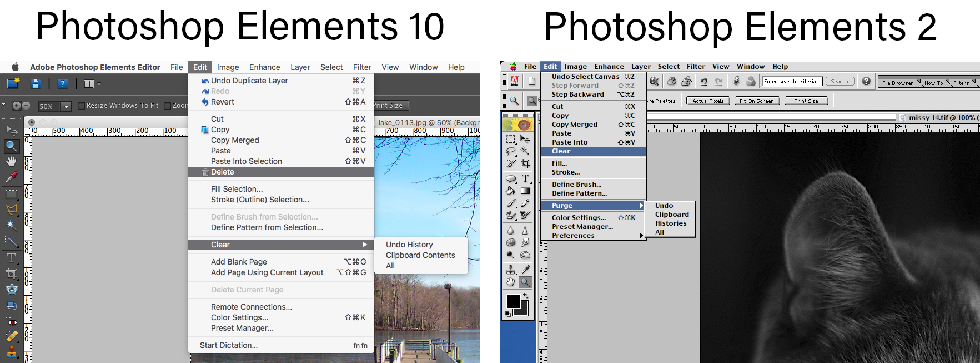Viewport: 980px width, 363px height.
Task: Click the background color swatch in Elements 2
Action: (x=524, y=312)
